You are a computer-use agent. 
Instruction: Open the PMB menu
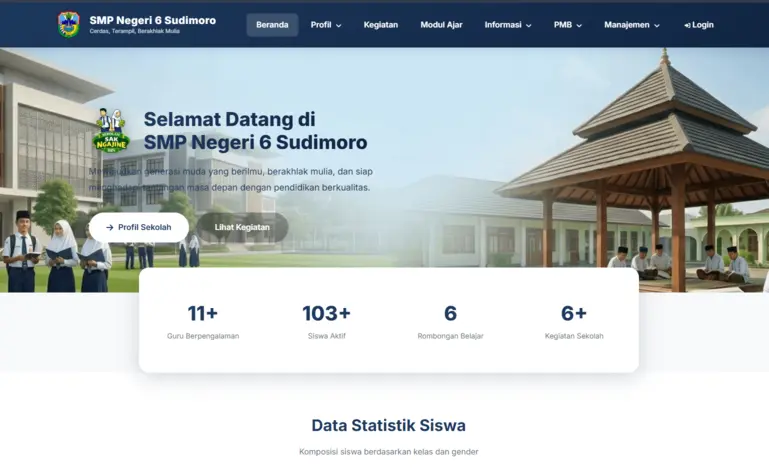click(567, 25)
